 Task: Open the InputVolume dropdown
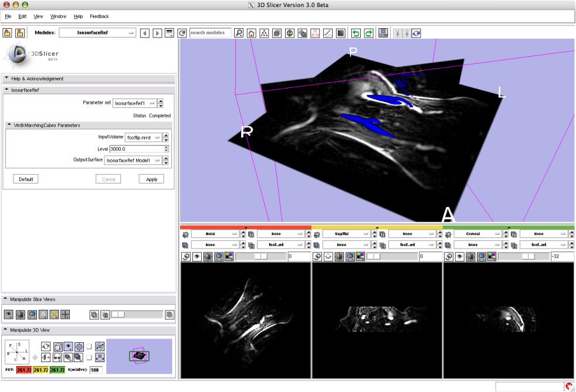point(143,138)
